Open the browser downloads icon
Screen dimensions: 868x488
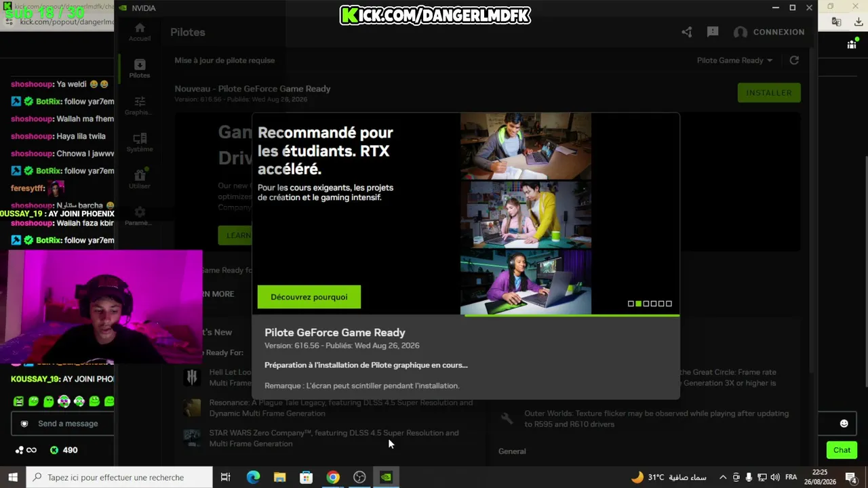[x=858, y=22]
